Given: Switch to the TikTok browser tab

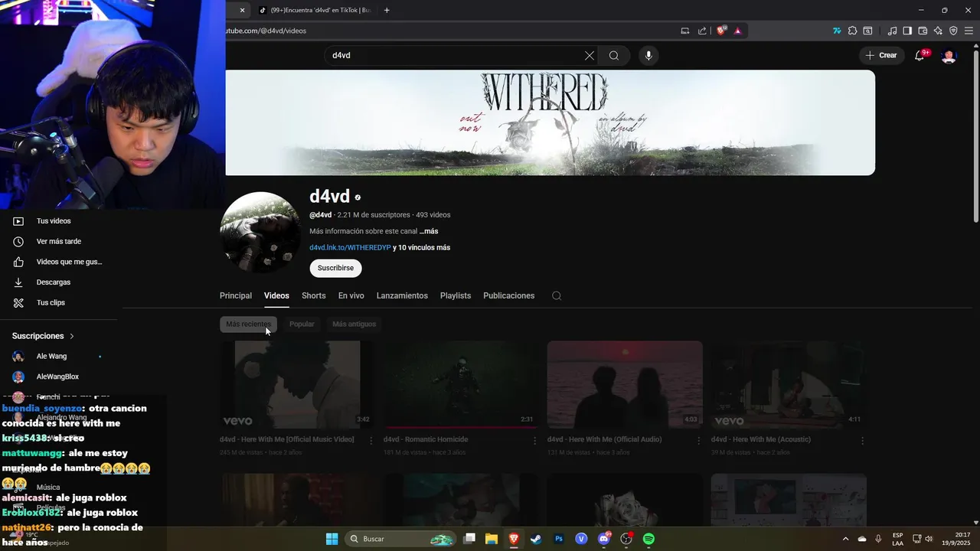Looking at the screenshot, I should tap(315, 10).
